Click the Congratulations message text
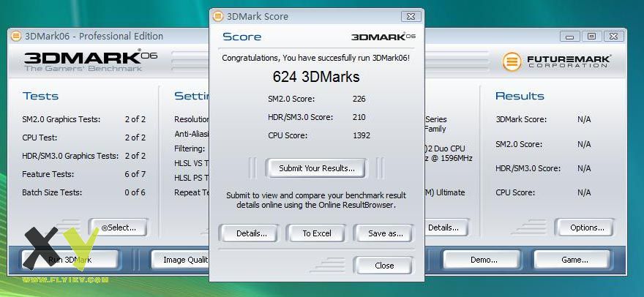The image size is (644, 297). pyautogui.click(x=316, y=59)
